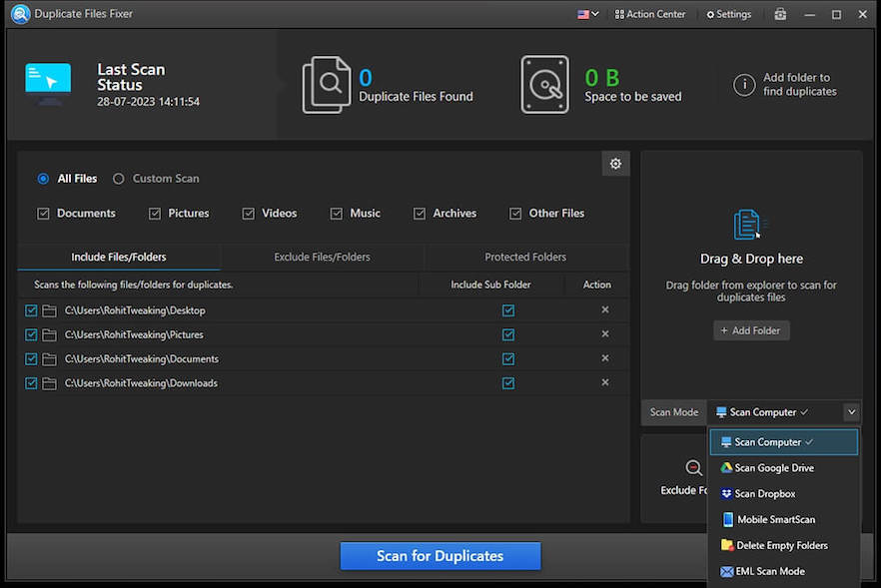Viewport: 881px width, 588px height.
Task: Start Scan for Duplicates
Action: pyautogui.click(x=440, y=556)
